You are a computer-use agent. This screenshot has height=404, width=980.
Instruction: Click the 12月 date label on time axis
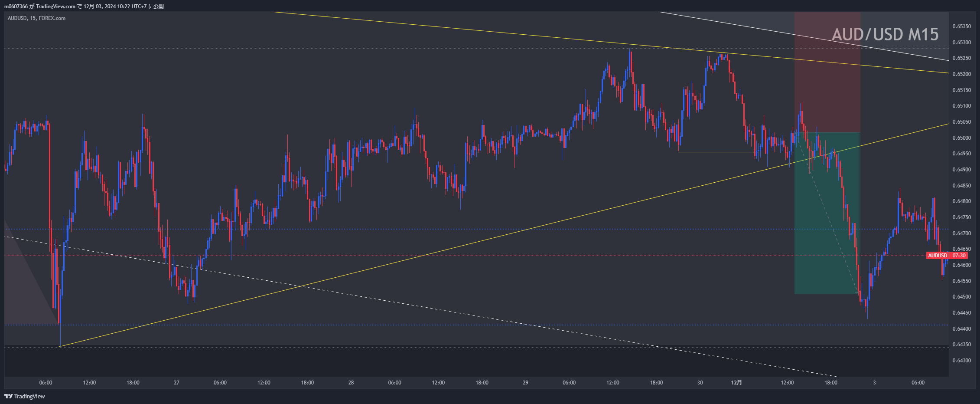(x=736, y=383)
